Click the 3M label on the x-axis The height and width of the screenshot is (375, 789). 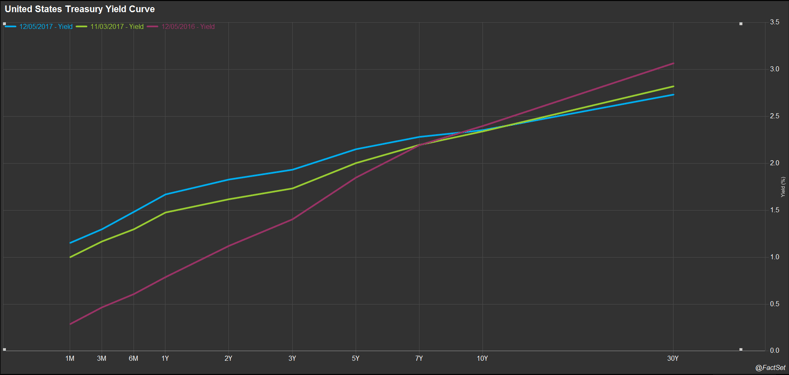(102, 358)
